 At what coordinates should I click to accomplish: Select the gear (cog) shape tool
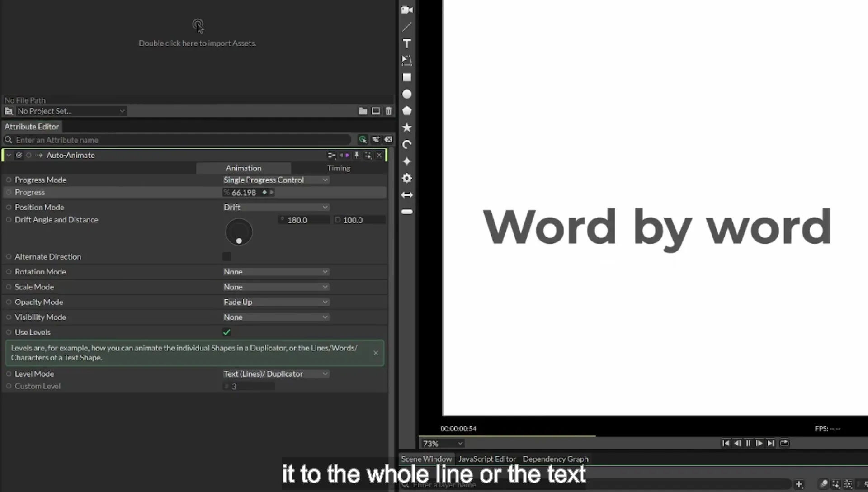tap(407, 178)
